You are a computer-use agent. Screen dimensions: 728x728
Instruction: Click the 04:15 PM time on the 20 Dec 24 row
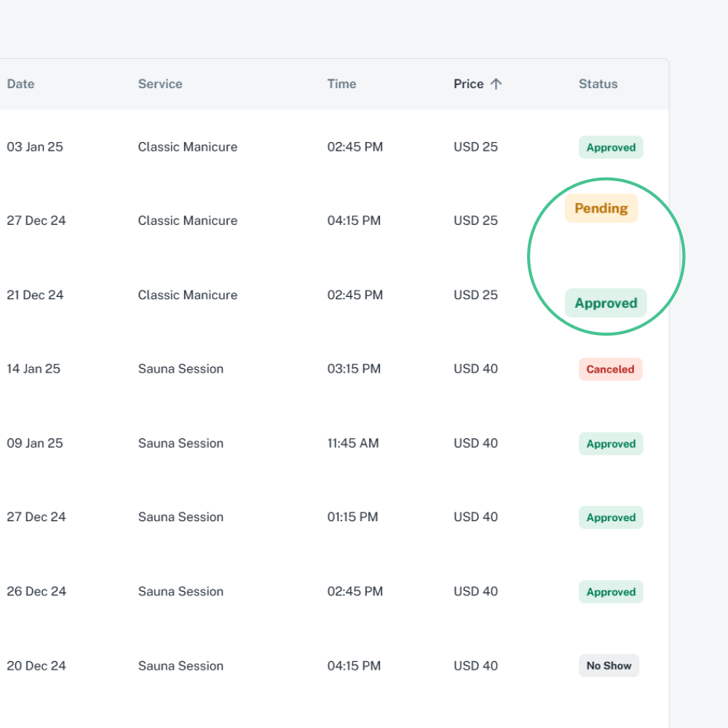click(355, 665)
